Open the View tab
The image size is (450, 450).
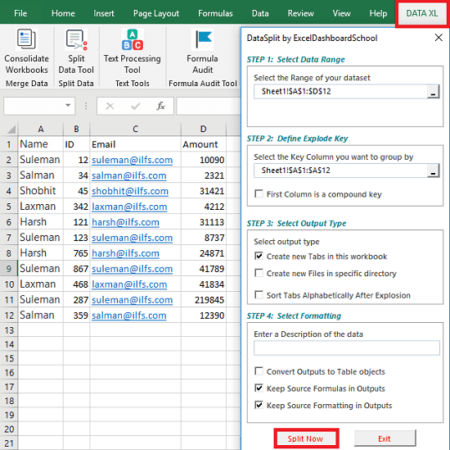[x=341, y=13]
